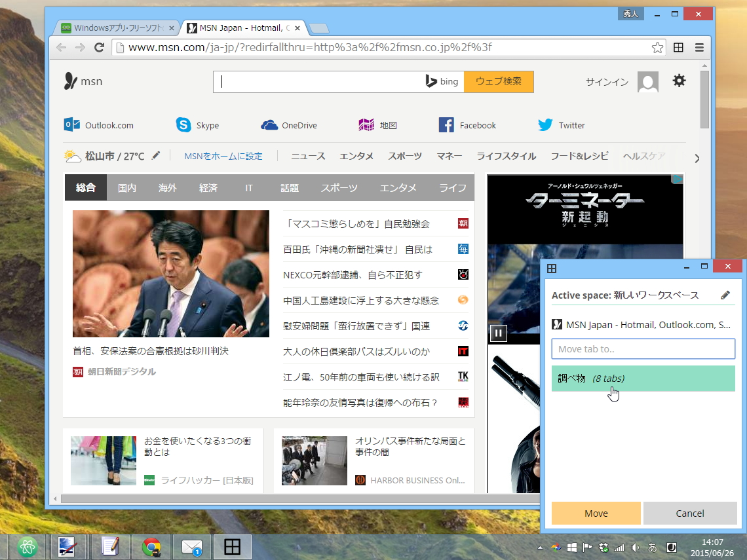Screen dimensions: 747x560
Task: Click the あ IME indicator
Action: [653, 548]
